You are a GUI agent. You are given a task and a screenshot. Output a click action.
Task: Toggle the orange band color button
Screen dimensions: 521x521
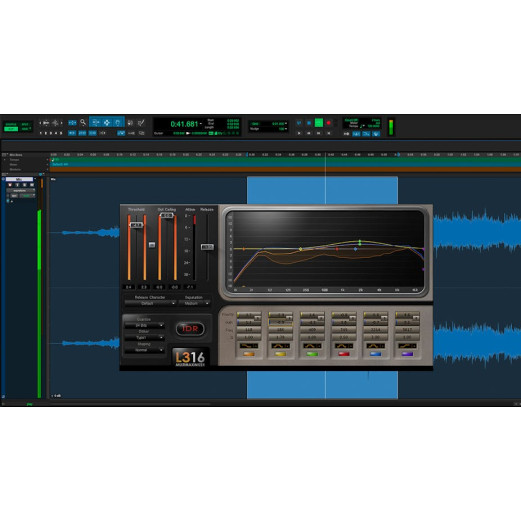coord(249,354)
